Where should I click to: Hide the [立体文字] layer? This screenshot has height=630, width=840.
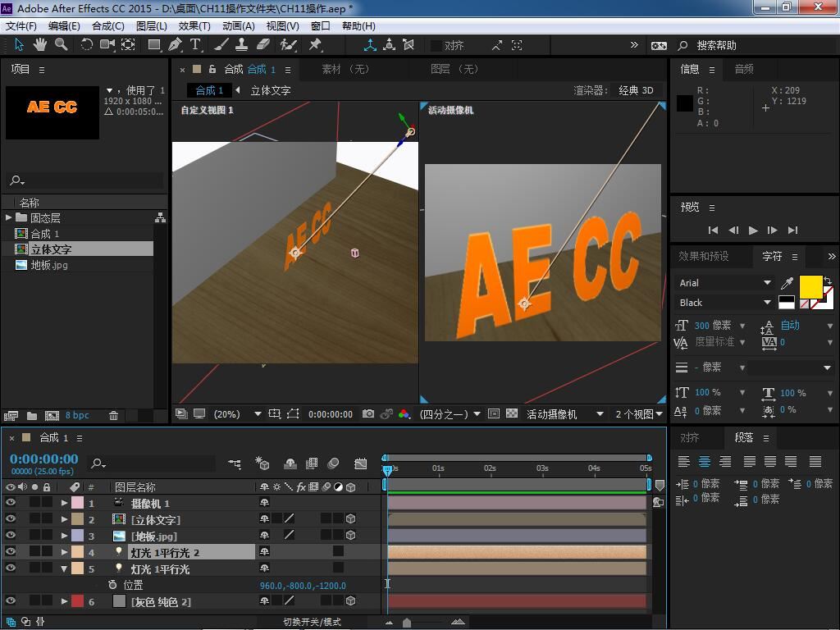pyautogui.click(x=10, y=518)
